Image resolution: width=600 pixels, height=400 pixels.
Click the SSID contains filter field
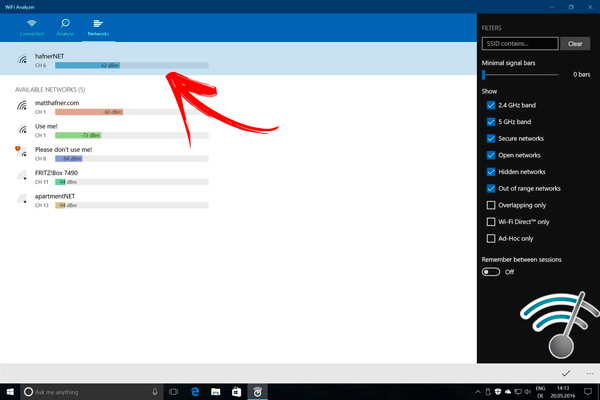tap(520, 44)
